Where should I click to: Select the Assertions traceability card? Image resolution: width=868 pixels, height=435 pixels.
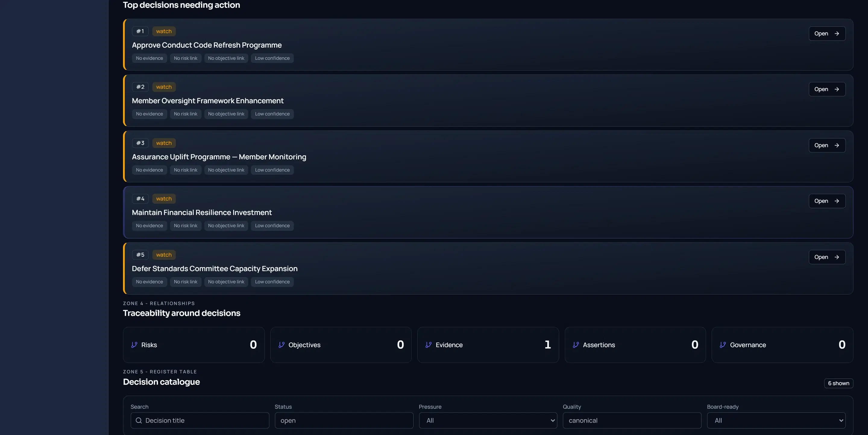(x=635, y=345)
